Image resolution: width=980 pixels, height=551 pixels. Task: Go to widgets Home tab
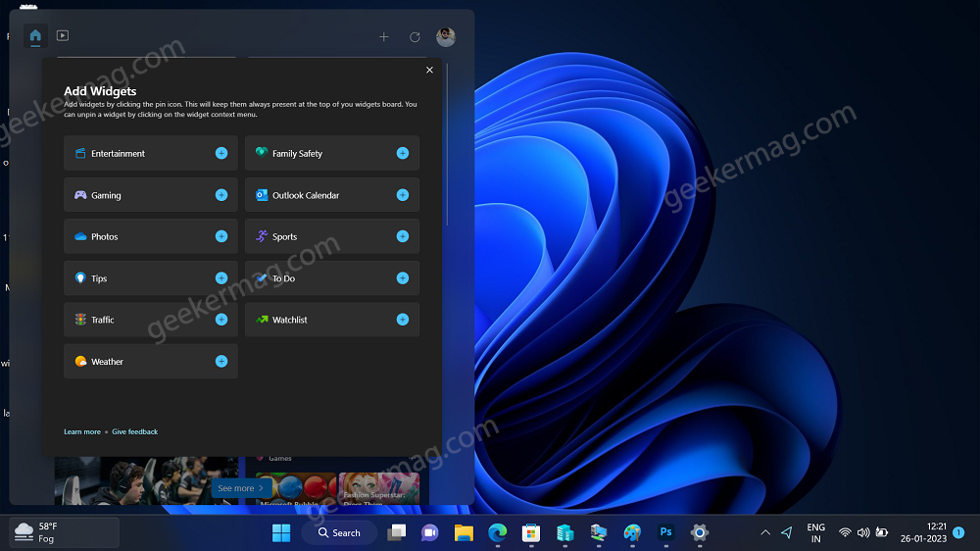35,35
